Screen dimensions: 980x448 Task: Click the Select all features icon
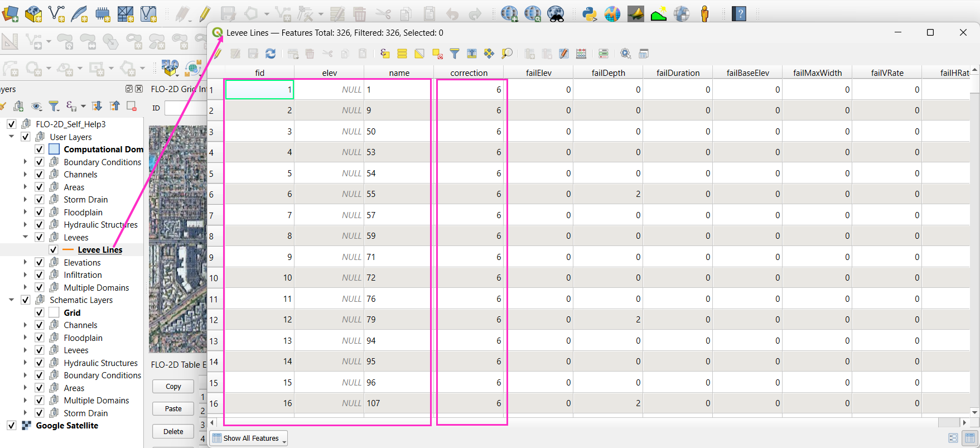(x=402, y=54)
